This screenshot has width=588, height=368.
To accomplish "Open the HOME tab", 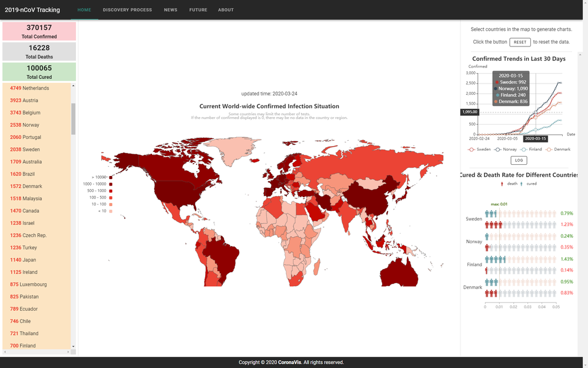I will pos(84,10).
